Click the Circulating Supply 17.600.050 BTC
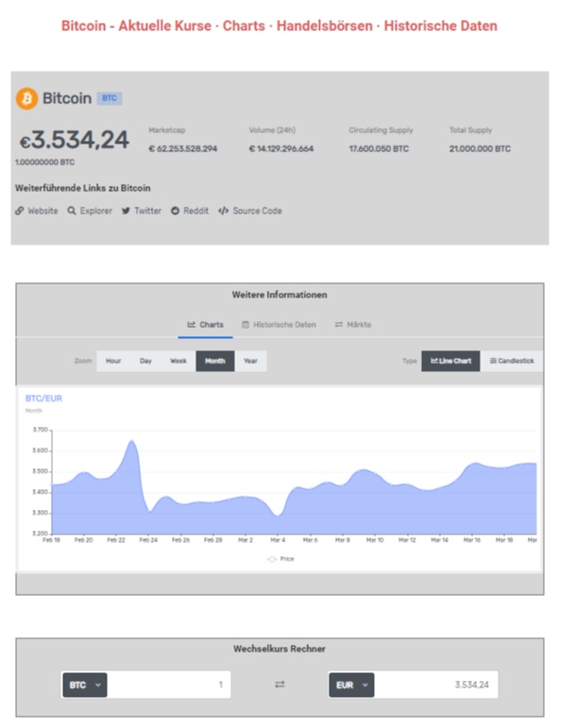Image resolution: width=575 pixels, height=728 pixels. (x=379, y=149)
